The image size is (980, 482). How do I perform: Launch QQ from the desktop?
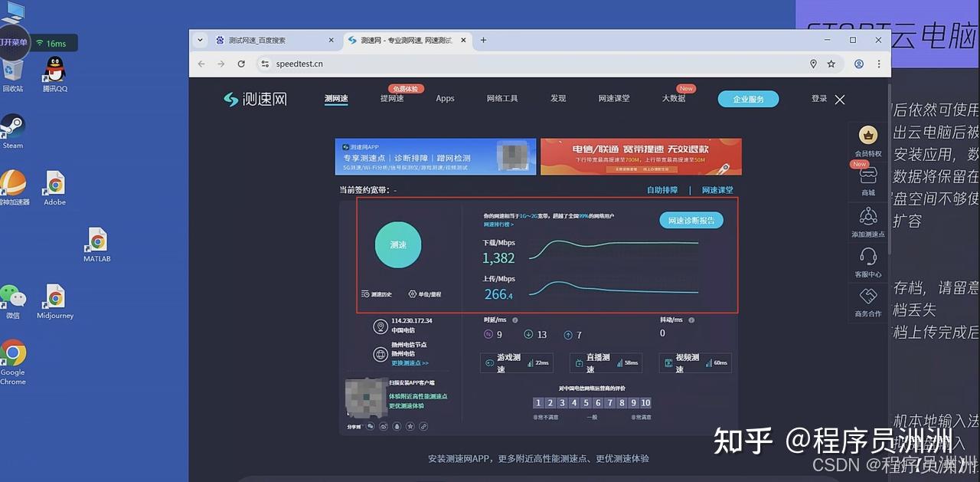point(54,73)
